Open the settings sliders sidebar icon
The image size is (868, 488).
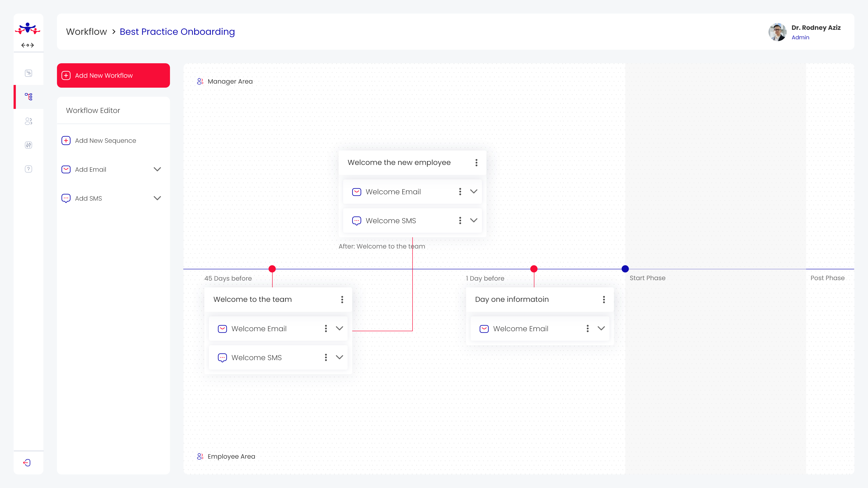pyautogui.click(x=29, y=145)
